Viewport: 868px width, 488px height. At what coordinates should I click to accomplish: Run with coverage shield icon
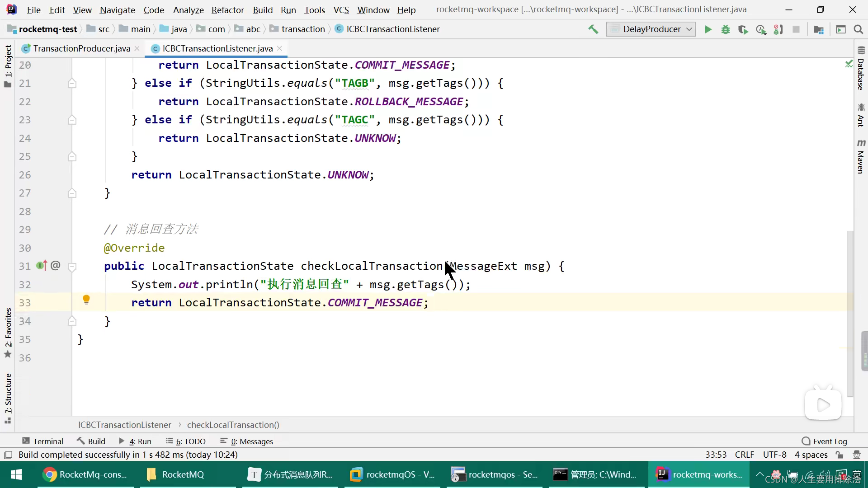click(743, 29)
